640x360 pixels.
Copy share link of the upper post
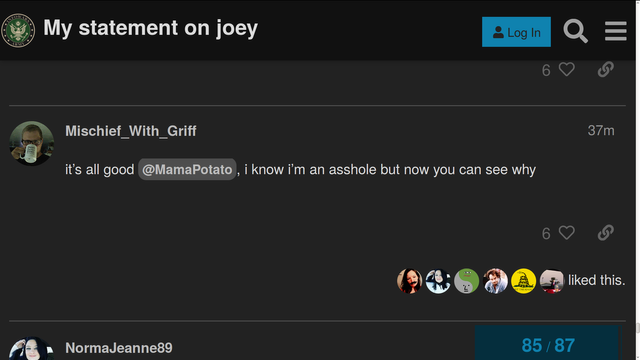click(x=606, y=69)
